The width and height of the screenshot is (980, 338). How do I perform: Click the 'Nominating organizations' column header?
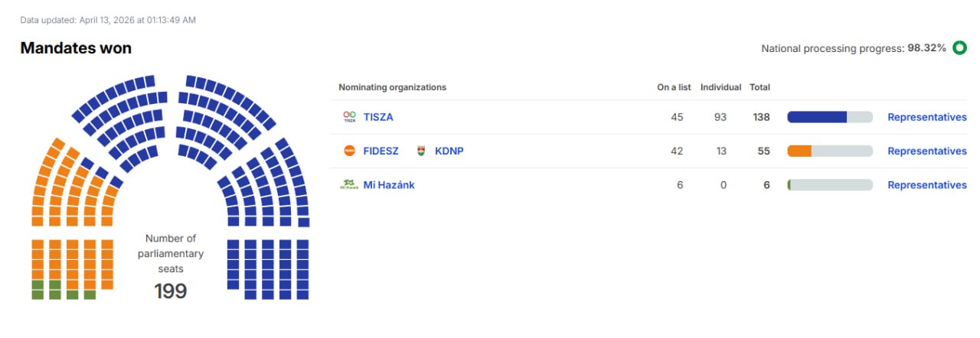pyautogui.click(x=392, y=87)
